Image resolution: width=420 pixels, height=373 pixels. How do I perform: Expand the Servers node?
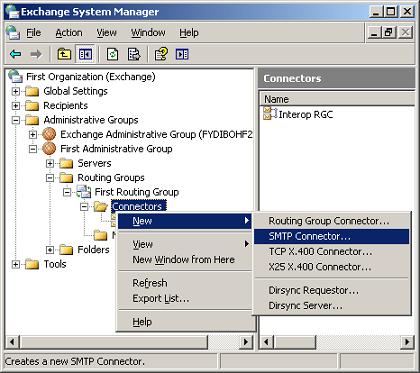pos(50,163)
